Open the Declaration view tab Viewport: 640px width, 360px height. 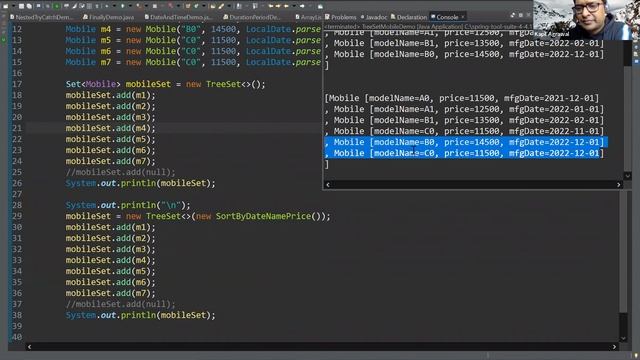[x=409, y=17]
